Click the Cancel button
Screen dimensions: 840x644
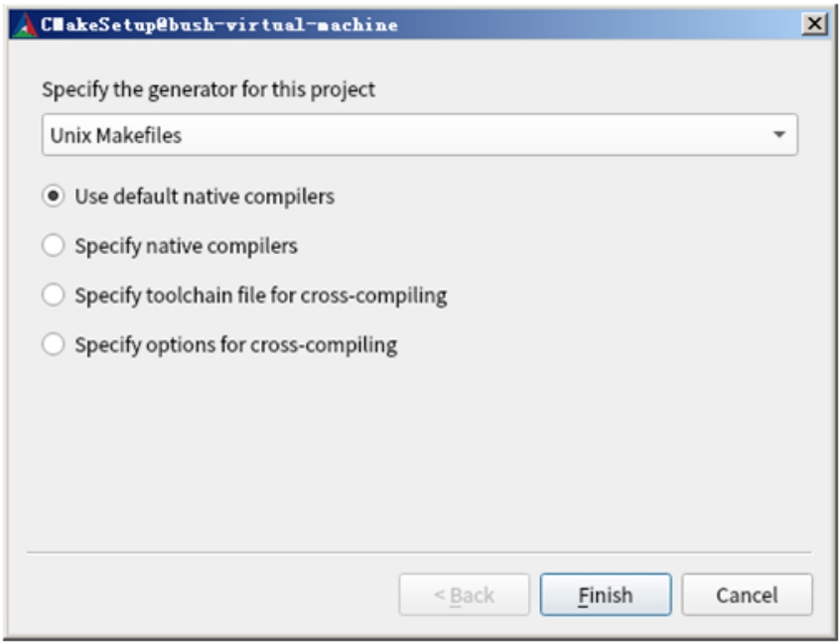pyautogui.click(x=747, y=595)
